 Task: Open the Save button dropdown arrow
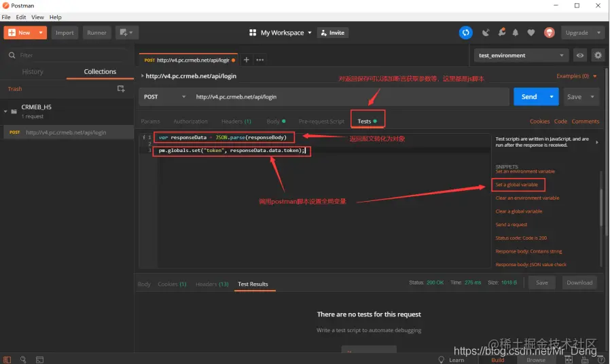(592, 97)
